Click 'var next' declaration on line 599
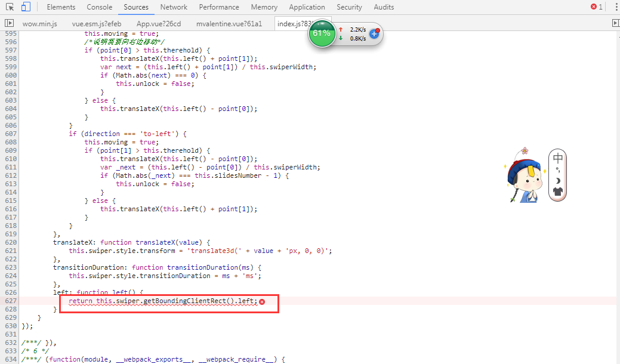The width and height of the screenshot is (620, 364). [115, 67]
